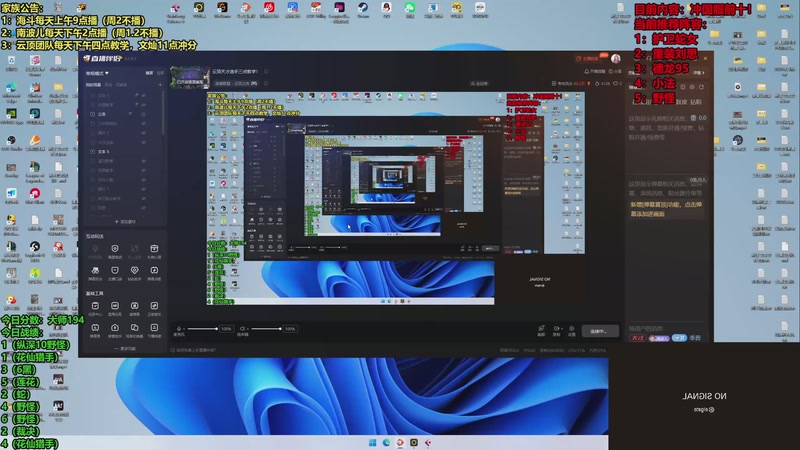Select the 我的场景 tab
Screen dimensions: 800x450
coord(93,85)
